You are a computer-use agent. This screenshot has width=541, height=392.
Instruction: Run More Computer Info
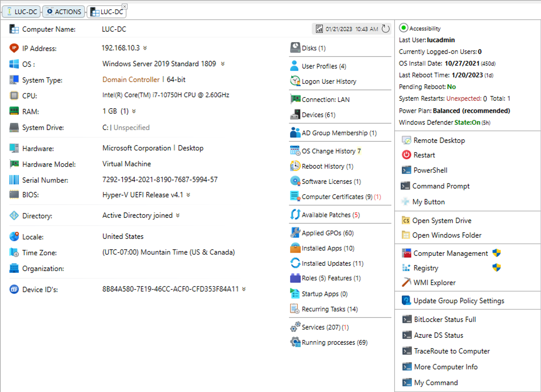pyautogui.click(x=440, y=367)
